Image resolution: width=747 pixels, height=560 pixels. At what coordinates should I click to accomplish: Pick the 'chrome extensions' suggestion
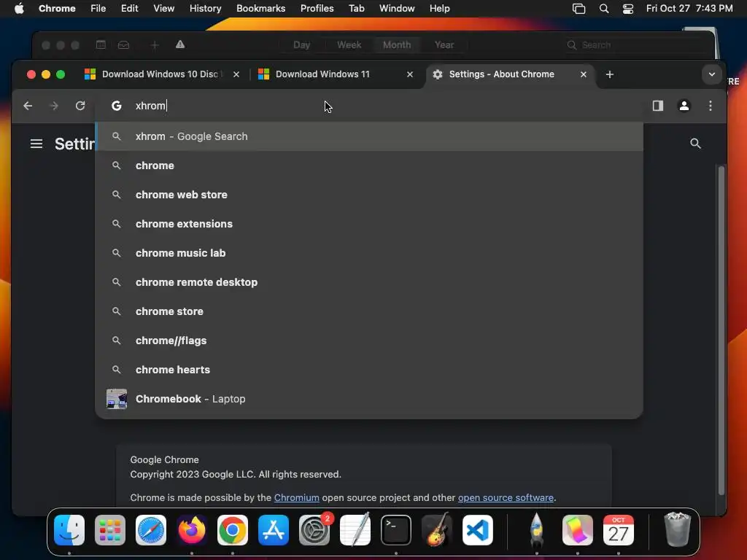pos(369,224)
